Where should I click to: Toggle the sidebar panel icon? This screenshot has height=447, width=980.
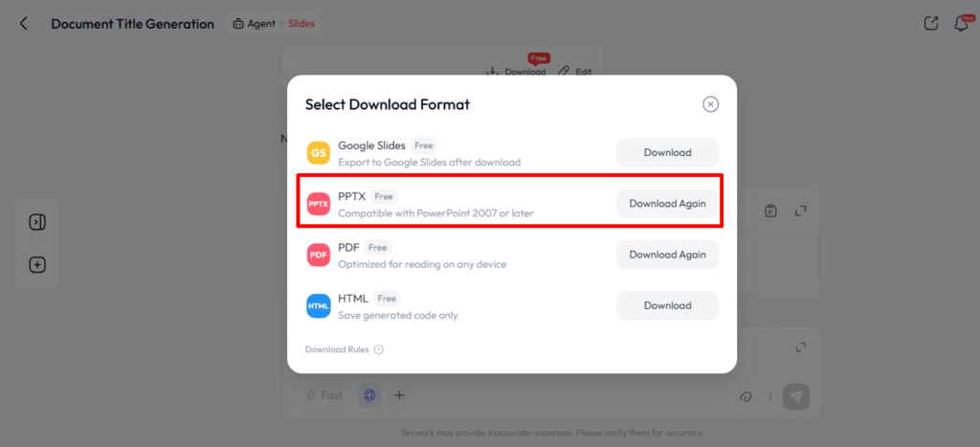[x=37, y=222]
